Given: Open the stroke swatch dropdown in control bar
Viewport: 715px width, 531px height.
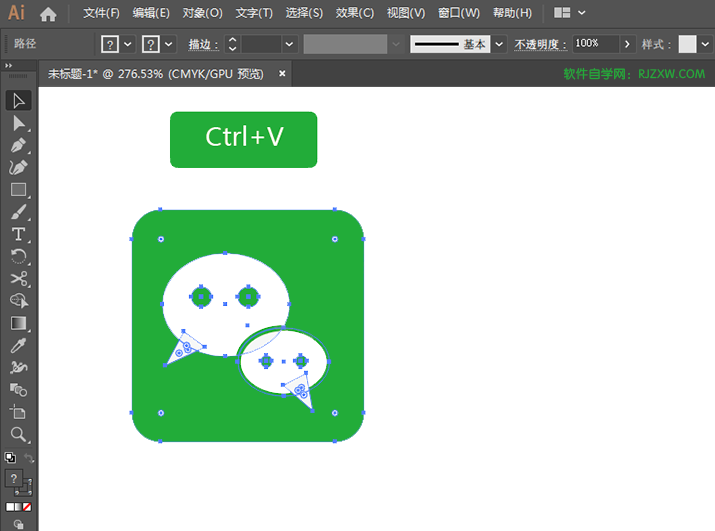Looking at the screenshot, I should (x=169, y=44).
